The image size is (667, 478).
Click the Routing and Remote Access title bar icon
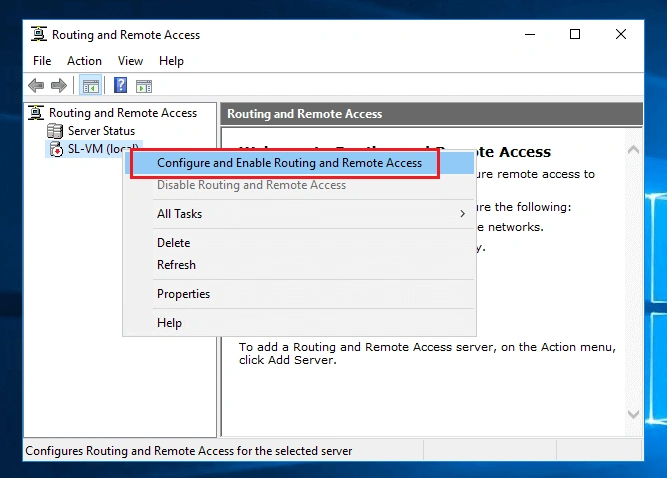(39, 34)
